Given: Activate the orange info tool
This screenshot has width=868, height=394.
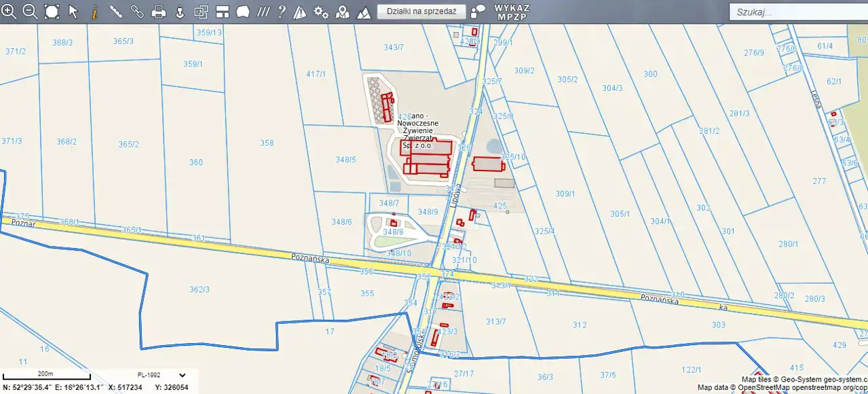Looking at the screenshot, I should [94, 12].
